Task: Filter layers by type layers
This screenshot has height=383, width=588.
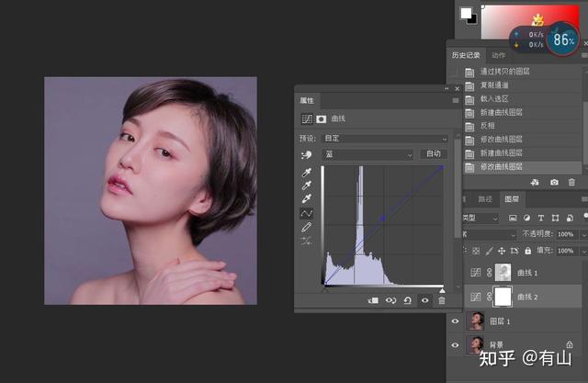Action: point(541,218)
